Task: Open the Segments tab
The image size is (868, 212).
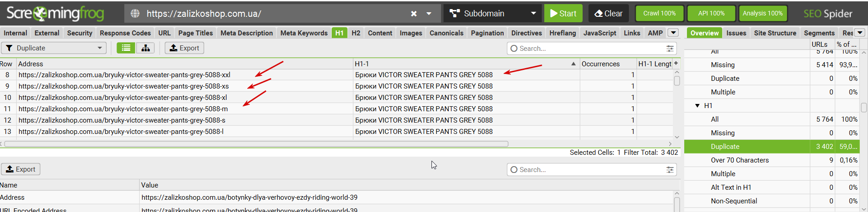Action: point(819,33)
